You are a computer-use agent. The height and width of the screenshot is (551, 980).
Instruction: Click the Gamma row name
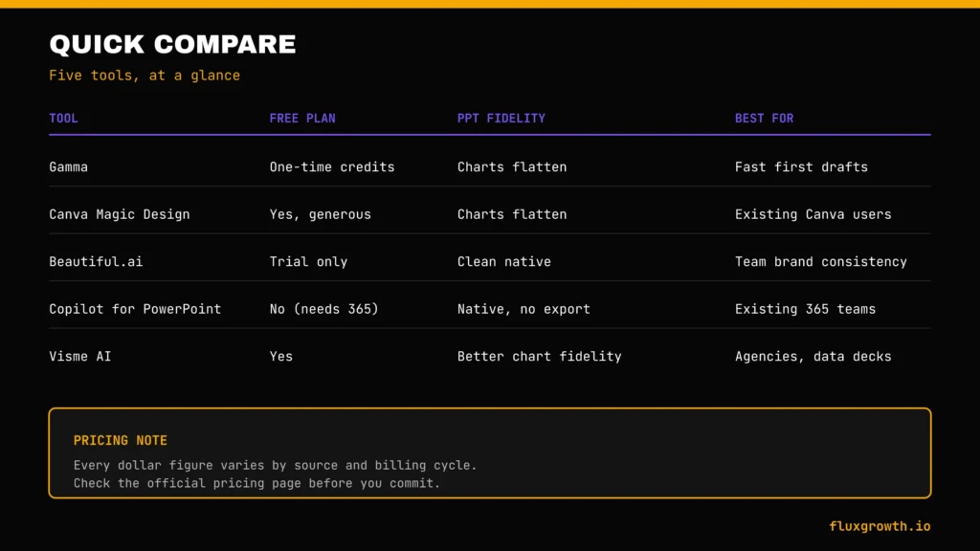(69, 166)
